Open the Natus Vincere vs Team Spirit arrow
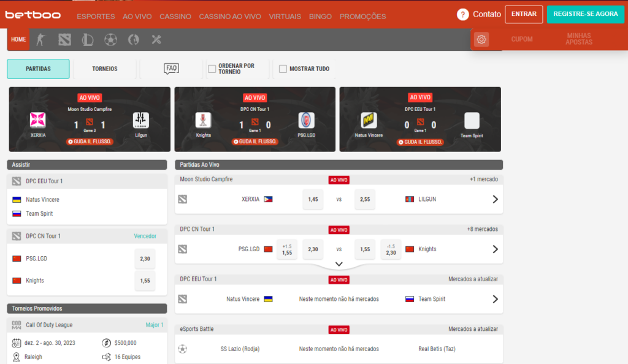Screen dimensions: 628x364 coord(495,299)
